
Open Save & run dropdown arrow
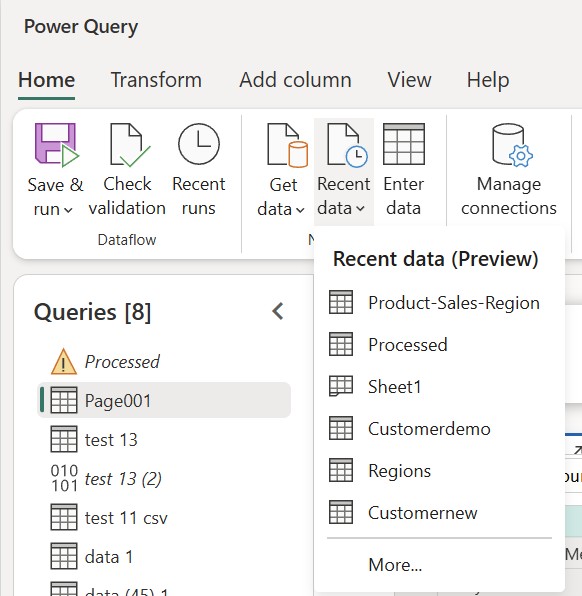[68, 210]
